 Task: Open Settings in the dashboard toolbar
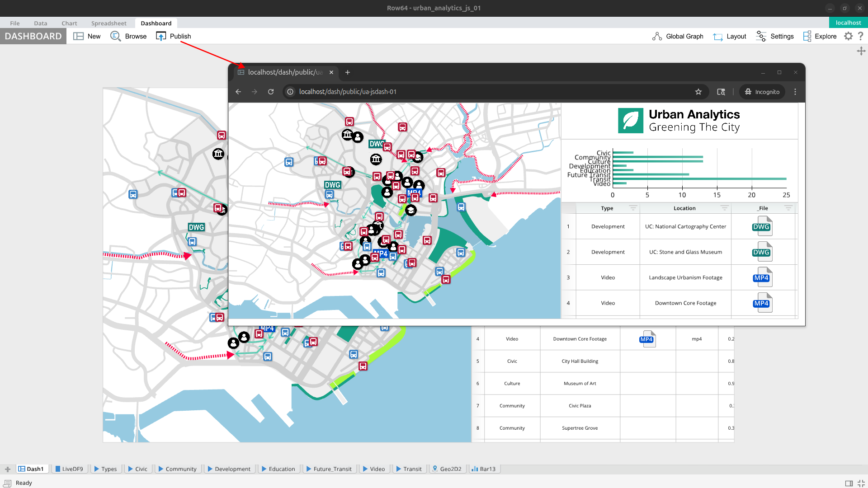click(x=775, y=36)
